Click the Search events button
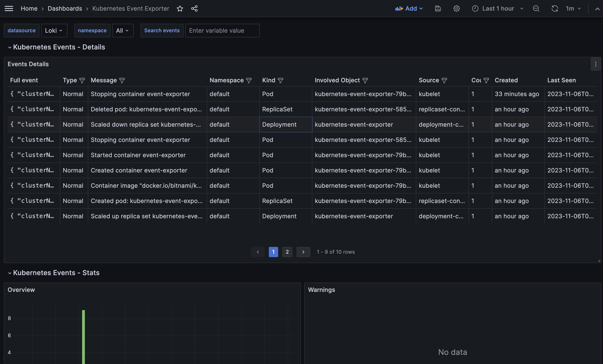This screenshot has width=603, height=364. click(162, 30)
